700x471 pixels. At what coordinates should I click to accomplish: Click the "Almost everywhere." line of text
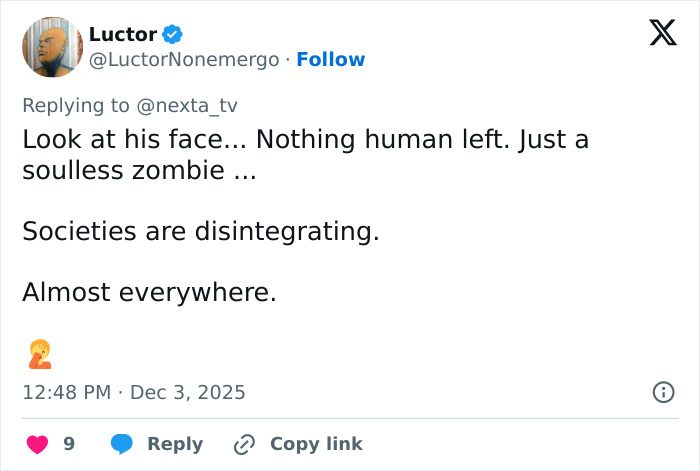149,293
